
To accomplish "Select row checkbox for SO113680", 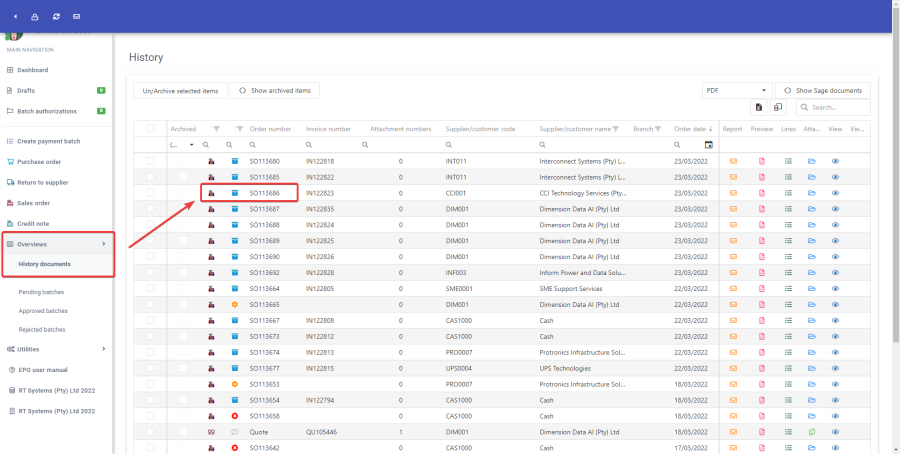I will [151, 161].
